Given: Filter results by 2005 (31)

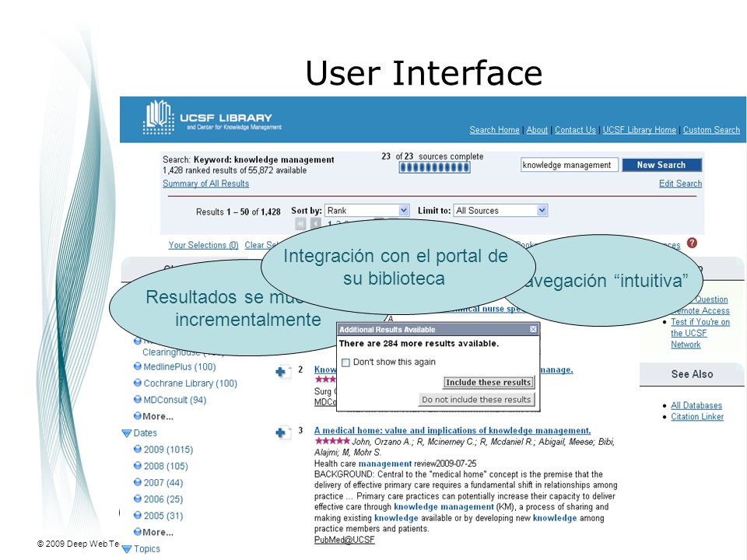Looking at the screenshot, I should (x=163, y=516).
